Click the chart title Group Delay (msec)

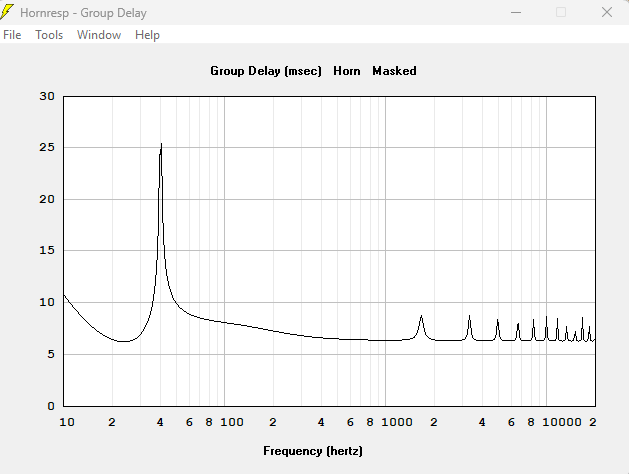click(x=266, y=71)
